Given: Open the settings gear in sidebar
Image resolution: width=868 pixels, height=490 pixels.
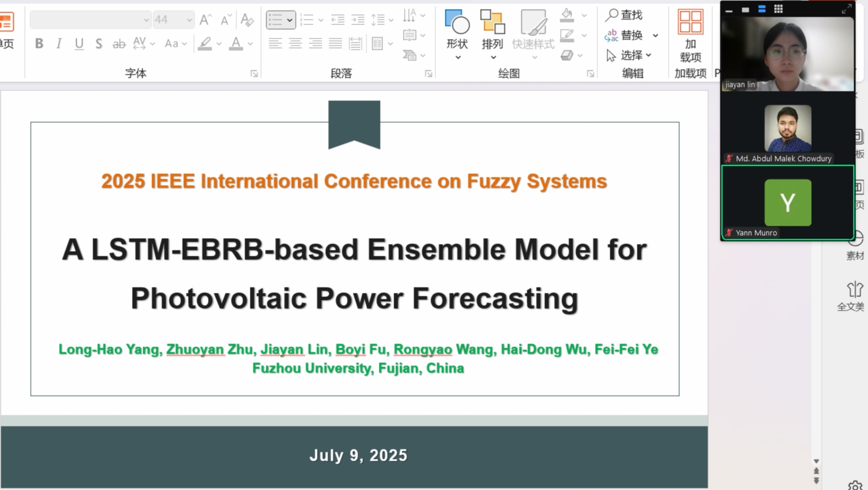Looking at the screenshot, I should [x=855, y=486].
